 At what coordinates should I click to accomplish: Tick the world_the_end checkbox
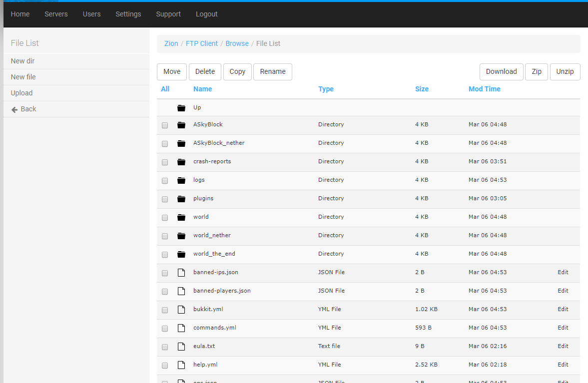click(165, 255)
